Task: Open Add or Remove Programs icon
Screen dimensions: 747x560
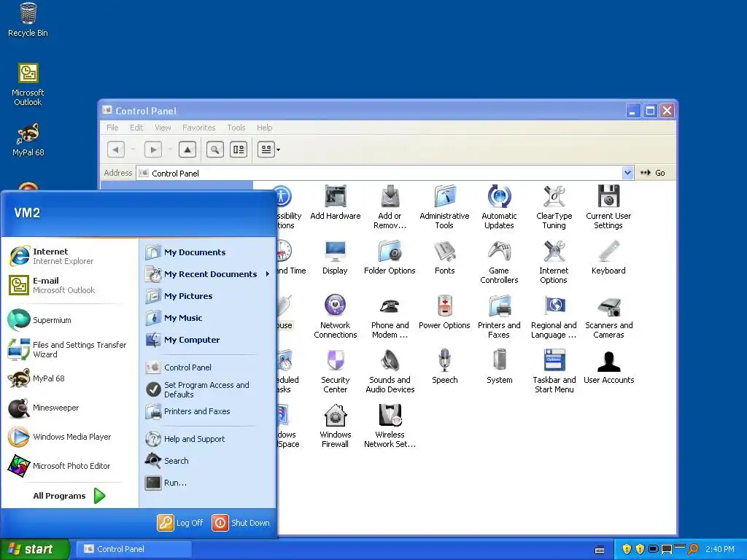Action: tap(390, 207)
